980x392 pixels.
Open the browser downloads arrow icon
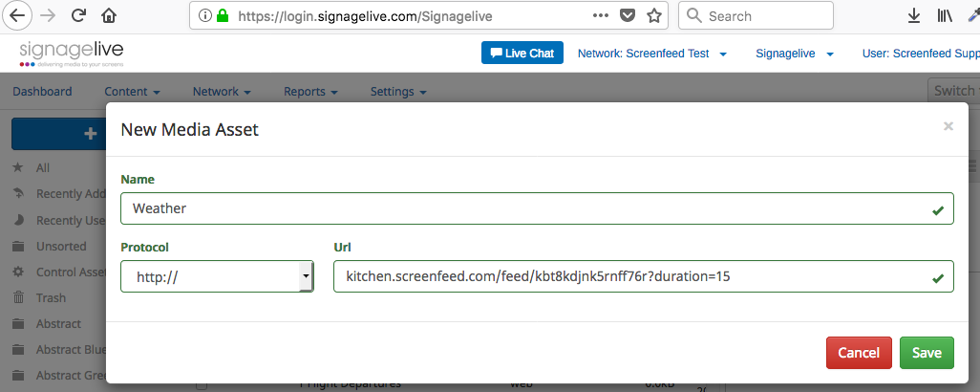click(x=913, y=16)
